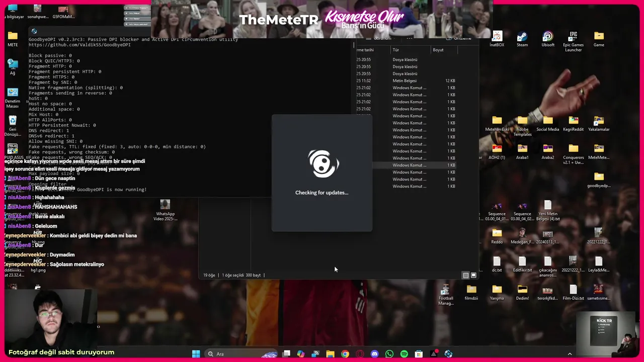Select the Araba2 desktop icon
This screenshot has height=362, width=644.
point(547,152)
